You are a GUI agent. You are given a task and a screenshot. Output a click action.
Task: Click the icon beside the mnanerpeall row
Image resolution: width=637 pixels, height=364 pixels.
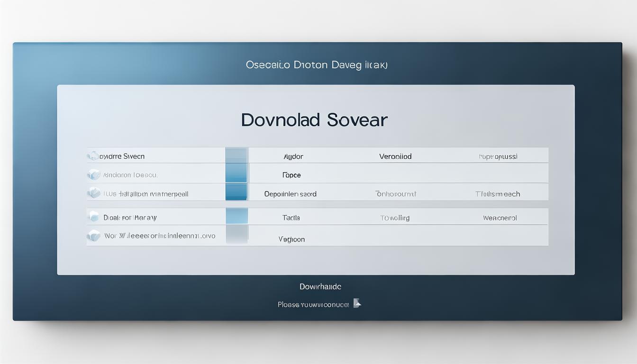coord(94,193)
